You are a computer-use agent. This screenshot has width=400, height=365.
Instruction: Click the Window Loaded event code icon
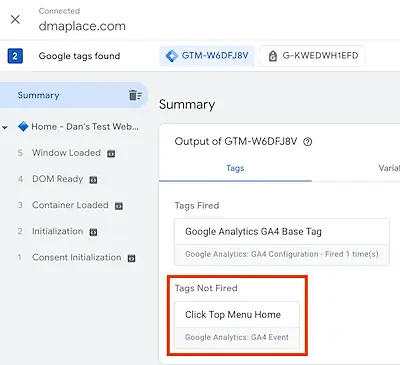(111, 154)
